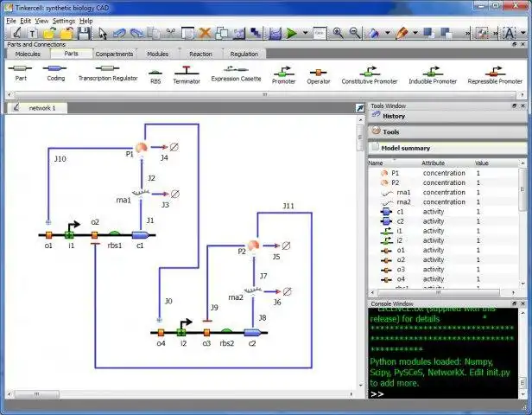Add a Repressible Promoter from palette
The height and width of the screenshot is (415, 532).
click(x=495, y=75)
